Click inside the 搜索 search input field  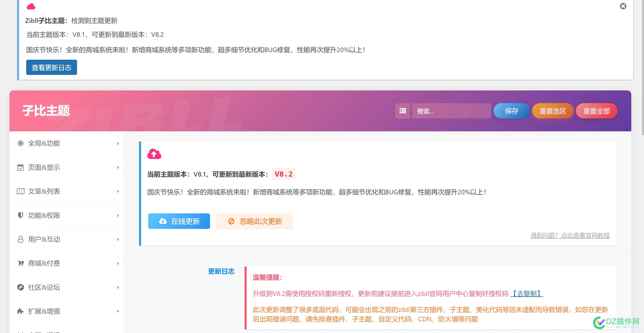point(452,111)
